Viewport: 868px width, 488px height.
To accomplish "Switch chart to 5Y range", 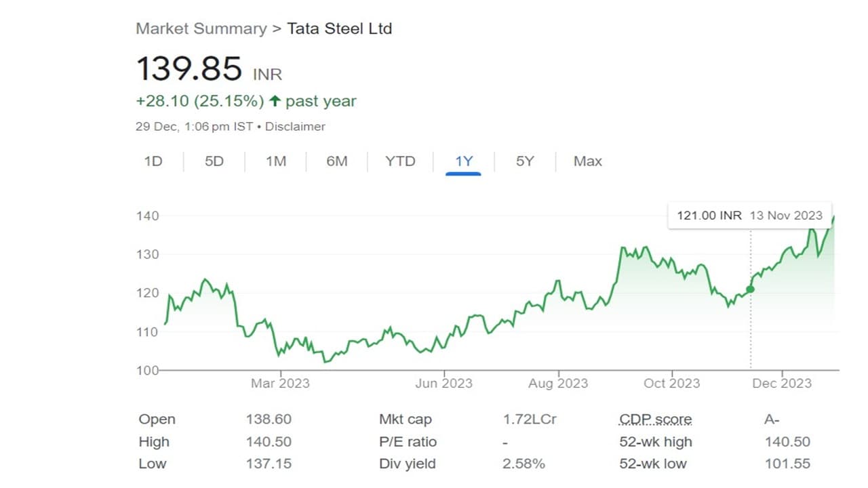I will tap(525, 161).
